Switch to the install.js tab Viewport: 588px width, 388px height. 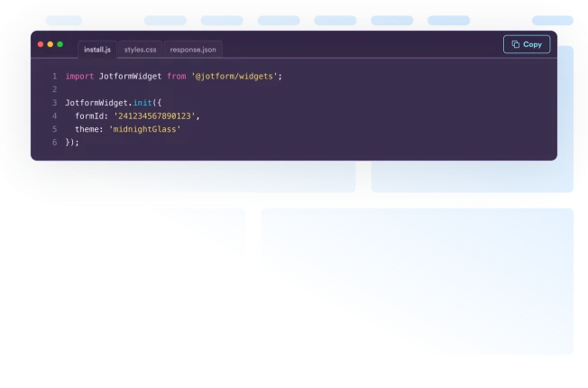coord(97,50)
